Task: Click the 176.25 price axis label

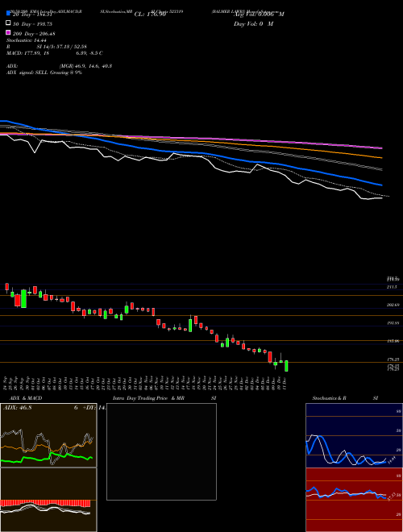Action: [393, 359]
